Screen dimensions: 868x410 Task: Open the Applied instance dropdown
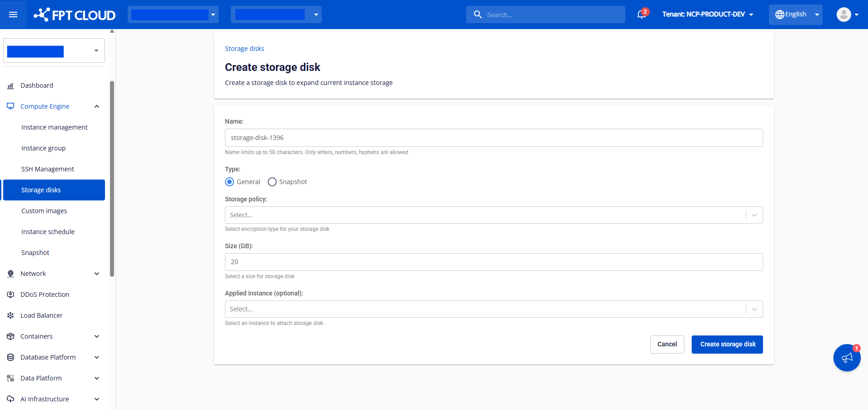pos(494,309)
